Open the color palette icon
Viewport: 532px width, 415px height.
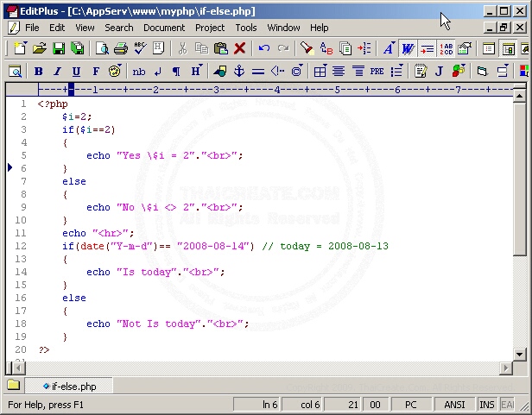(115, 72)
